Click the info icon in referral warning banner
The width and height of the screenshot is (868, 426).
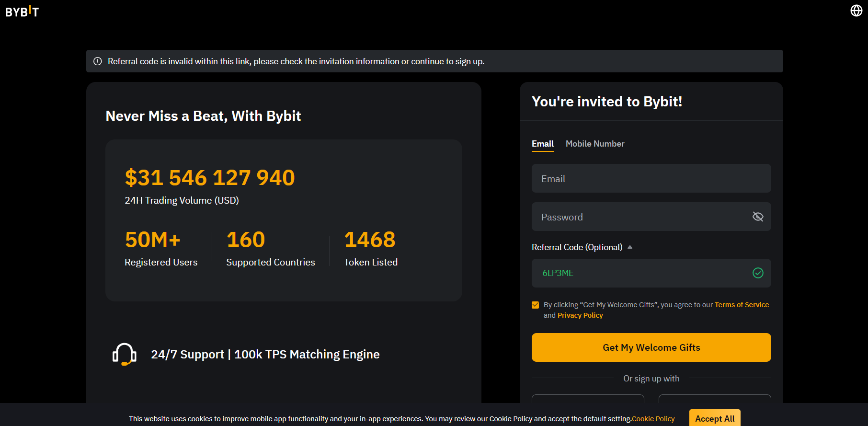point(98,61)
